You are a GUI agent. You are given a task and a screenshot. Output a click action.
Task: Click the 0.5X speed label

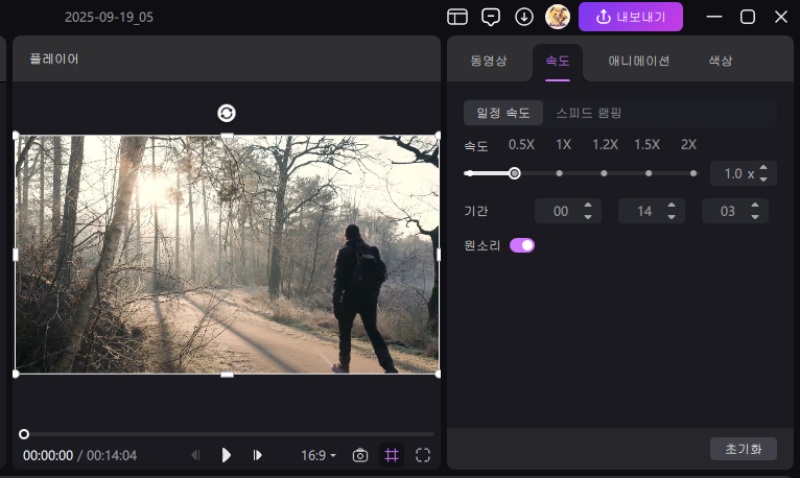pos(521,145)
